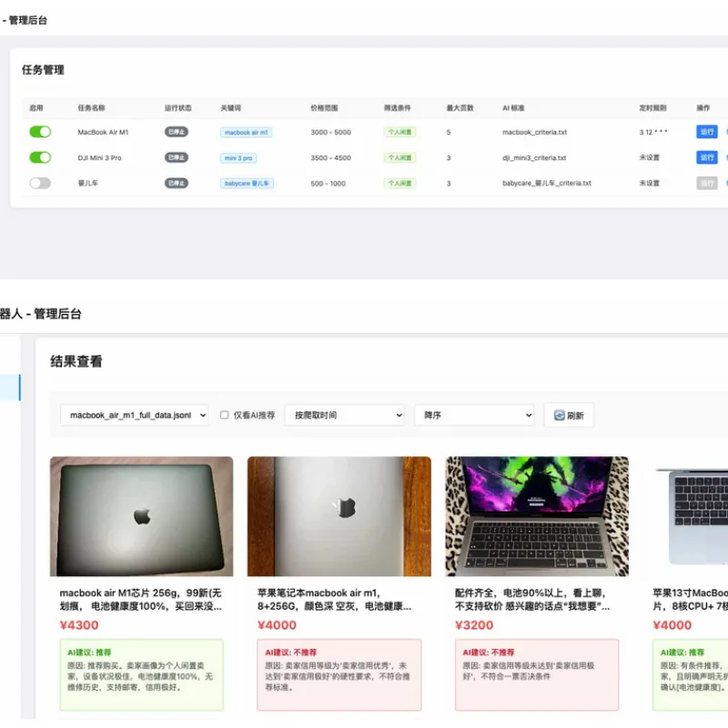Click the 推荐 AI advice box for ¥4300 listing
The height and width of the screenshot is (728, 728).
pos(142,674)
